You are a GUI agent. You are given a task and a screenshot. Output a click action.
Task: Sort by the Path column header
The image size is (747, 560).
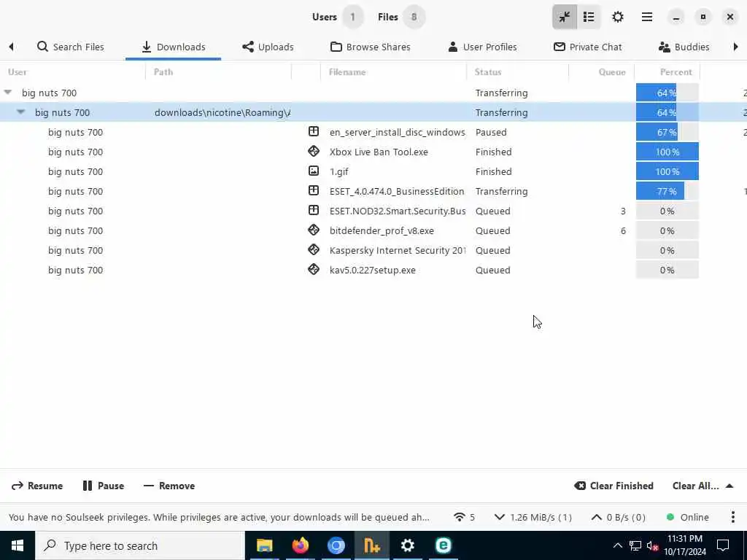218,72
